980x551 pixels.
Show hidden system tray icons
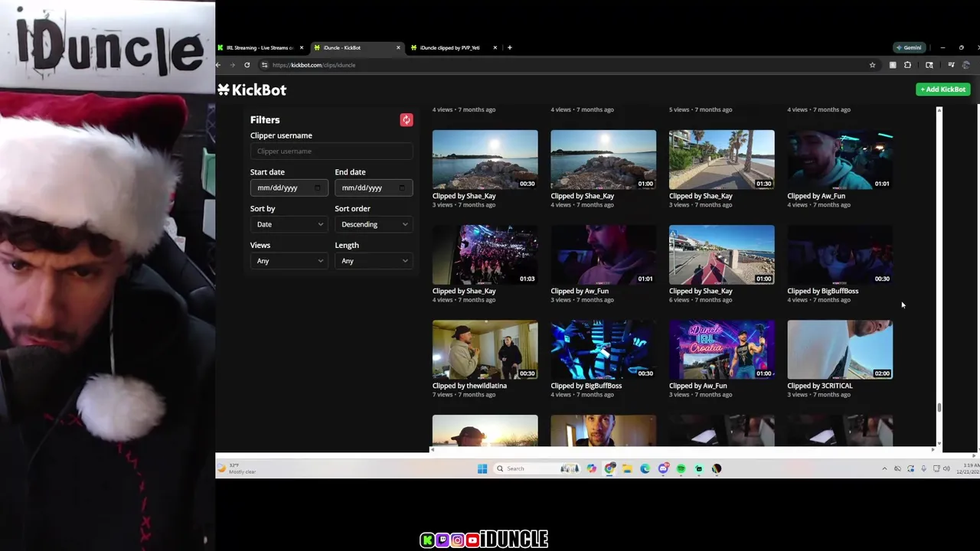[x=884, y=468]
